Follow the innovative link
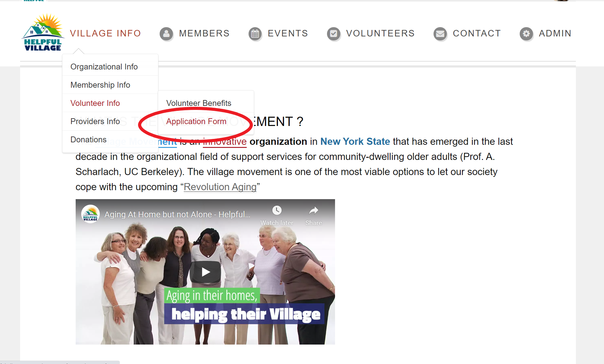The image size is (604, 364). point(224,141)
